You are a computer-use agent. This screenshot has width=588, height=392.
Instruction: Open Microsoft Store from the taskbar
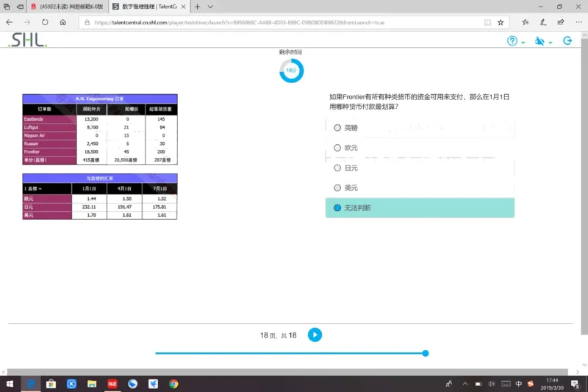(x=51, y=384)
